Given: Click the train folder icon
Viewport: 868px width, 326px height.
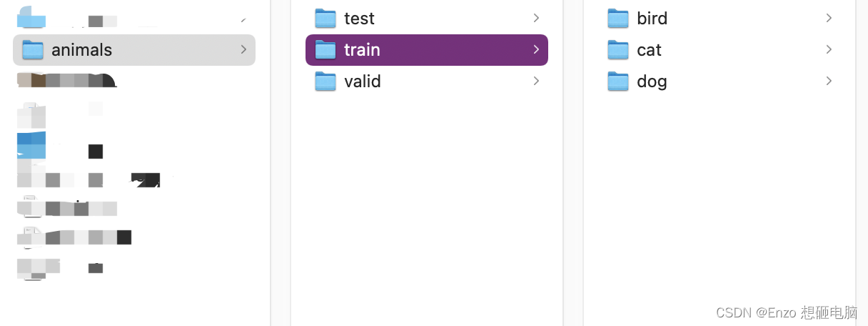Looking at the screenshot, I should pyautogui.click(x=325, y=49).
